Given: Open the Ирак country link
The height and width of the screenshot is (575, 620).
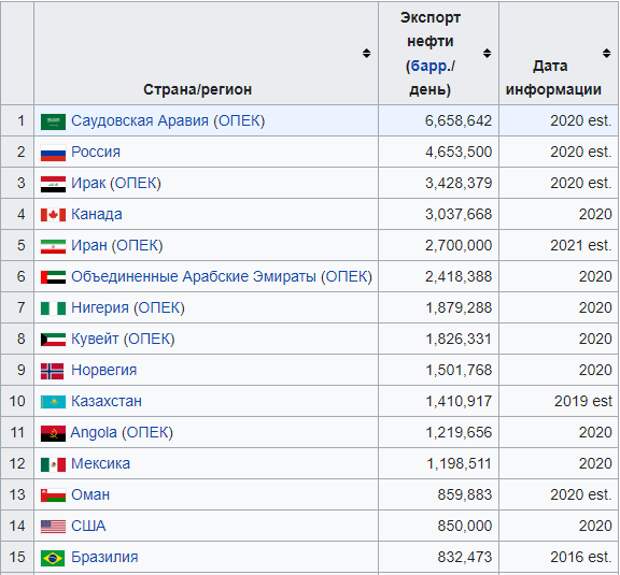Looking at the screenshot, I should tap(88, 183).
